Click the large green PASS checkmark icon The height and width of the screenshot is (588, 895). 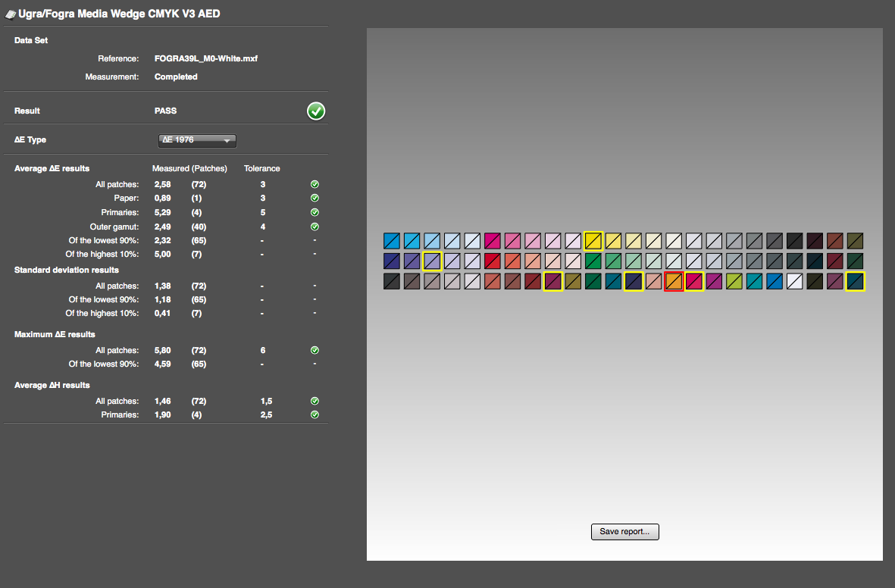tap(316, 111)
